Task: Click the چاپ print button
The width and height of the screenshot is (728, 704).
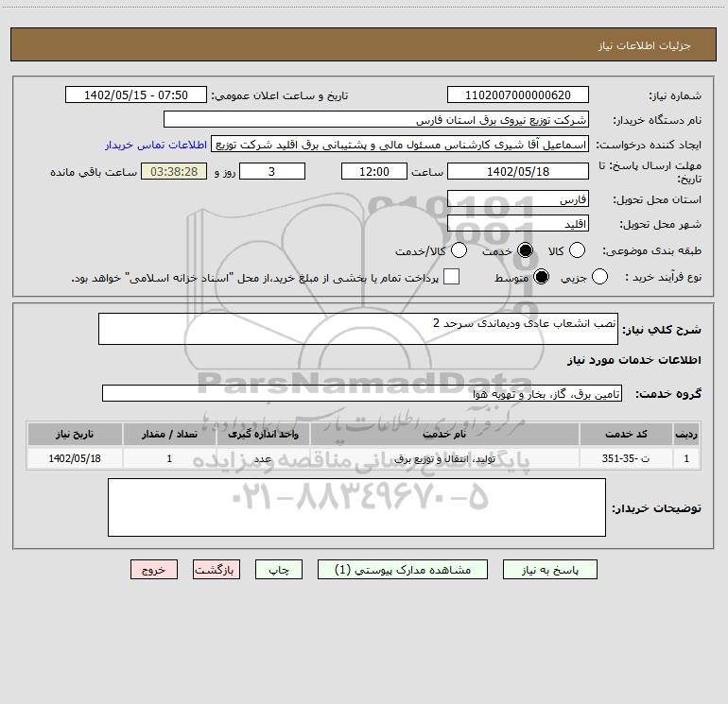Action: pyautogui.click(x=279, y=570)
